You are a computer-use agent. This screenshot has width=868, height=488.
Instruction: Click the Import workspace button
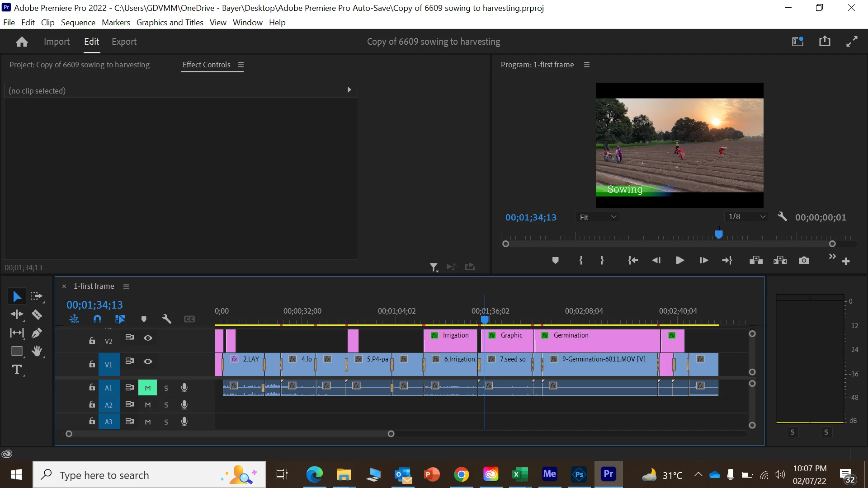tap(57, 42)
